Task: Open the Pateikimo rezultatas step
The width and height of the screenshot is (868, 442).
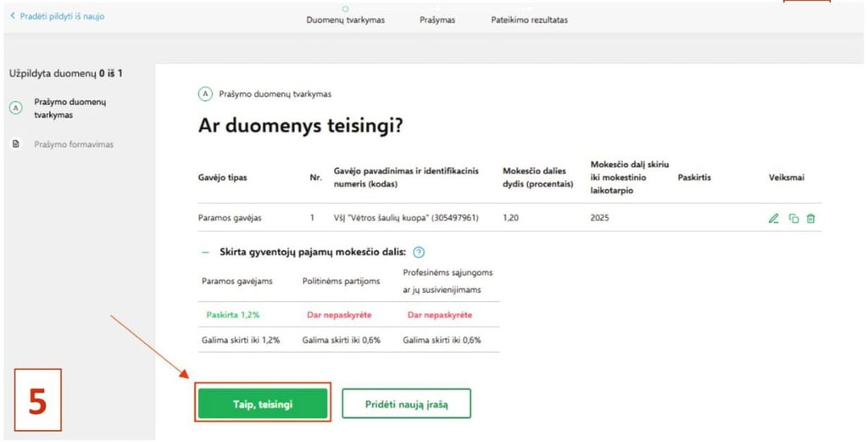Action: click(x=529, y=20)
